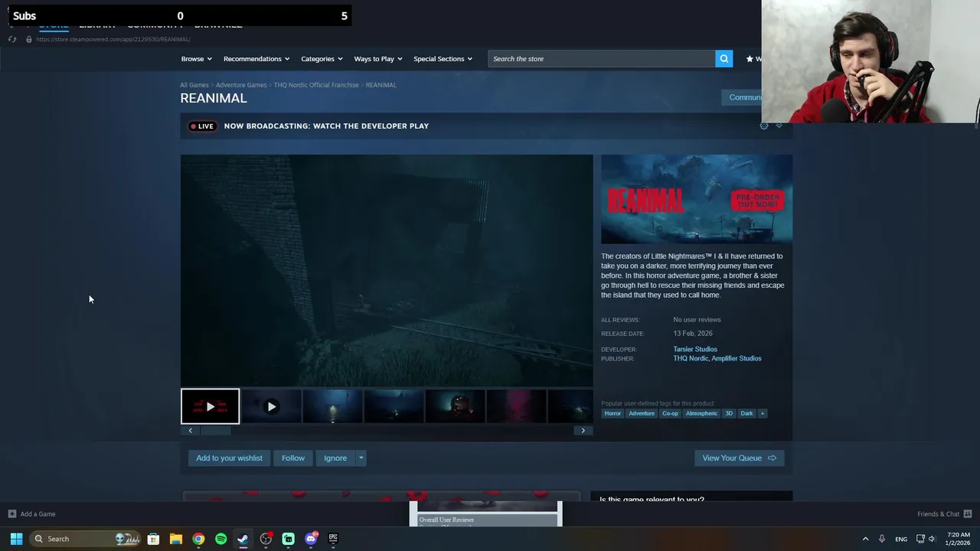Collapse the broadcast section with double chevron
This screenshot has width=980, height=551.
point(779,126)
